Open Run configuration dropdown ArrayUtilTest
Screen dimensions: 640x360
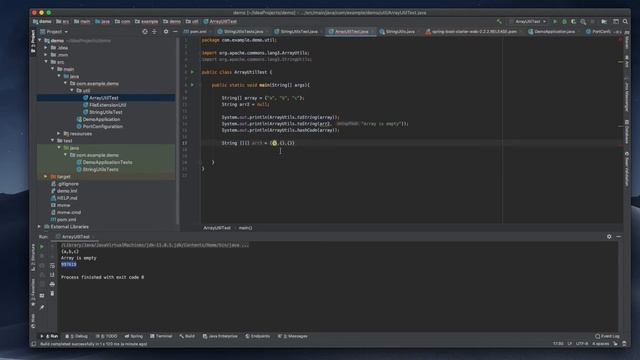[527, 21]
